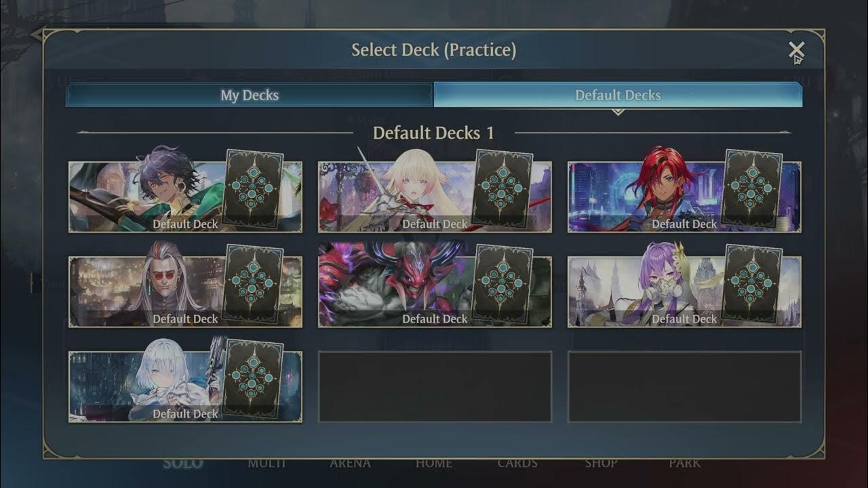Choose the white-haired gunner default deck

pyautogui.click(x=185, y=386)
